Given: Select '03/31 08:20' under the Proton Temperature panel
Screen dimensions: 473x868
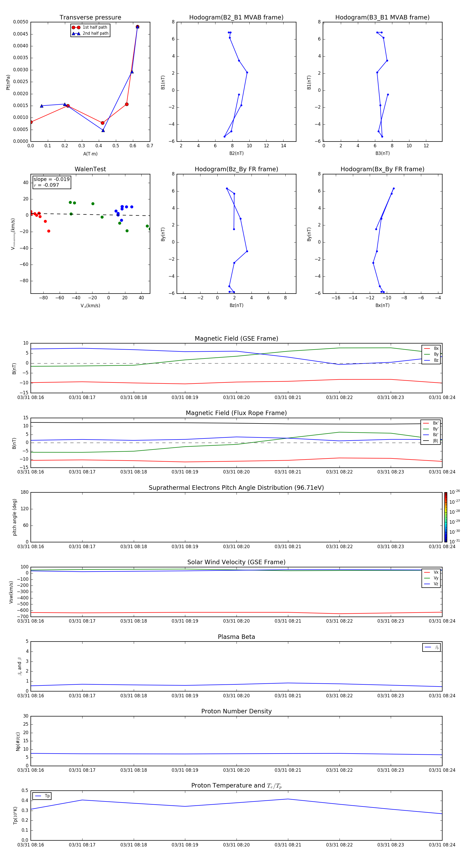Looking at the screenshot, I should (236, 845).
